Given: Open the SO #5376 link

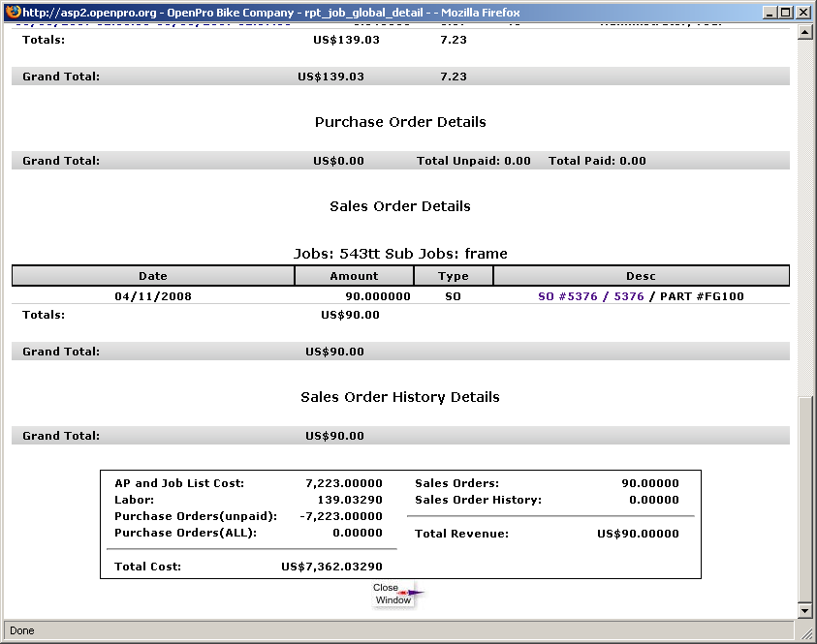Looking at the screenshot, I should point(567,296).
